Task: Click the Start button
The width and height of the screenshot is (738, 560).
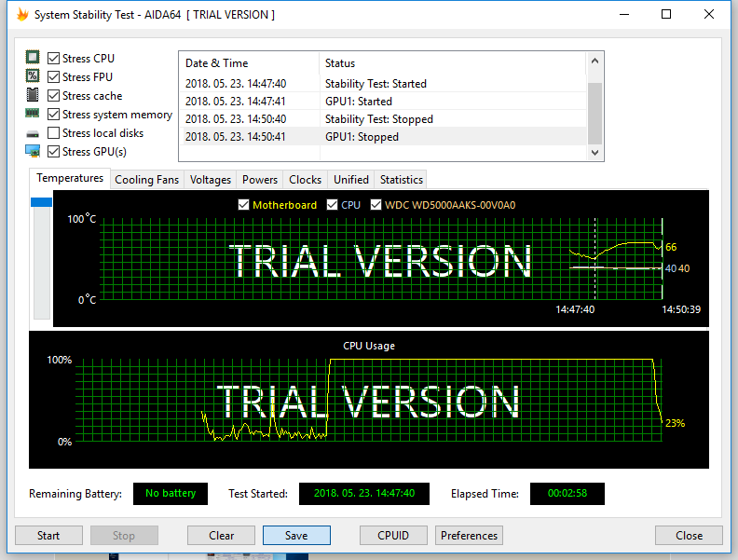Action: point(48,536)
